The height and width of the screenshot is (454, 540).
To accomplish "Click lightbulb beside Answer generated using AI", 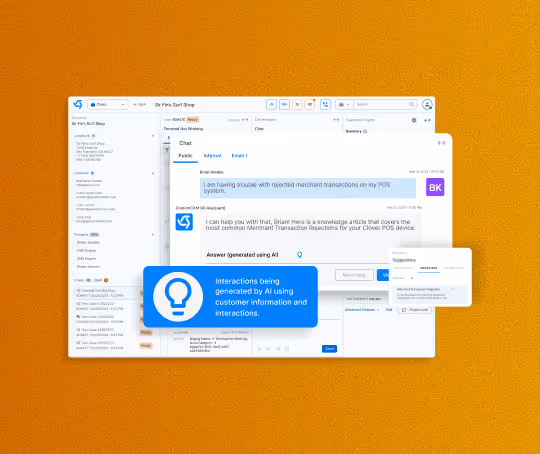I will coord(299,255).
